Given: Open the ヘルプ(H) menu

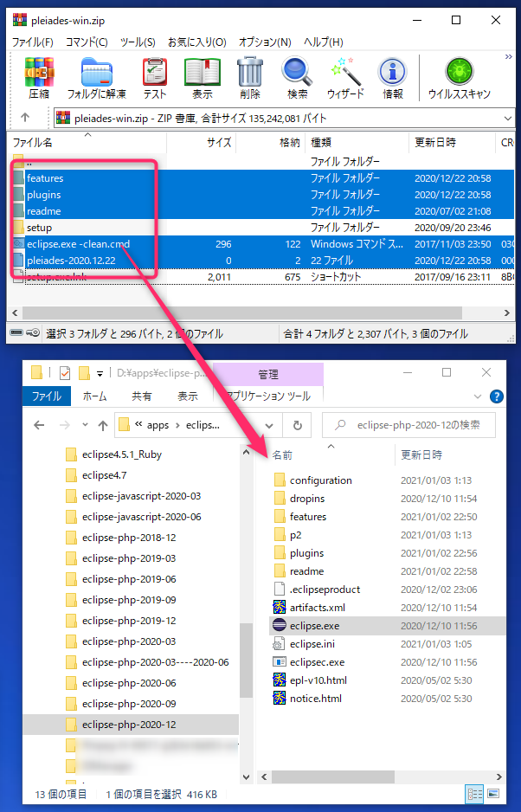Looking at the screenshot, I should (323, 42).
